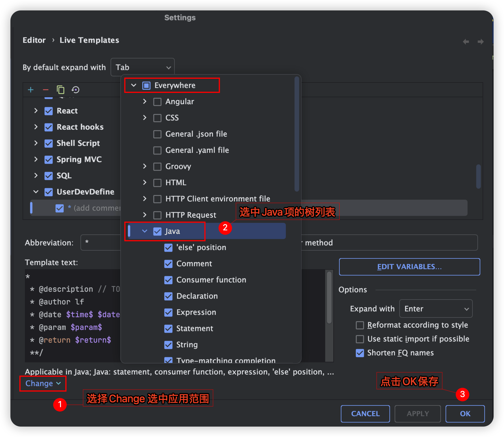Expand the Spring MVC template group
Image resolution: width=504 pixels, height=437 pixels.
point(36,159)
